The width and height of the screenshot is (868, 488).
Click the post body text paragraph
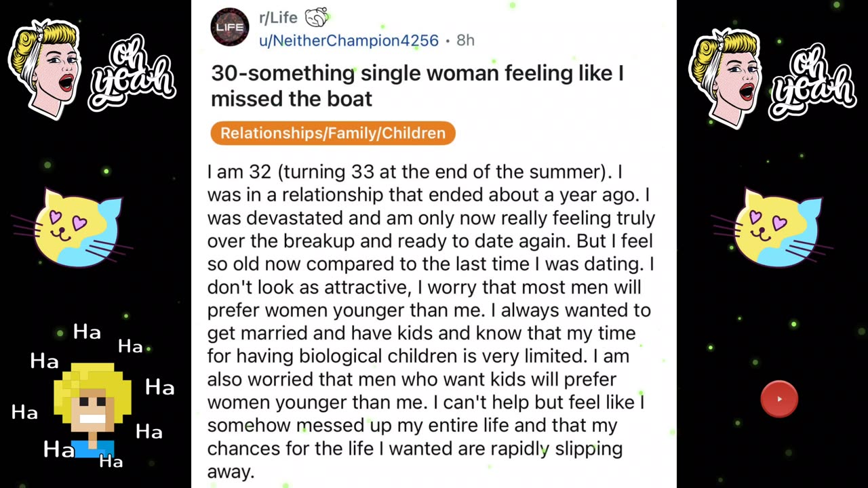click(431, 321)
